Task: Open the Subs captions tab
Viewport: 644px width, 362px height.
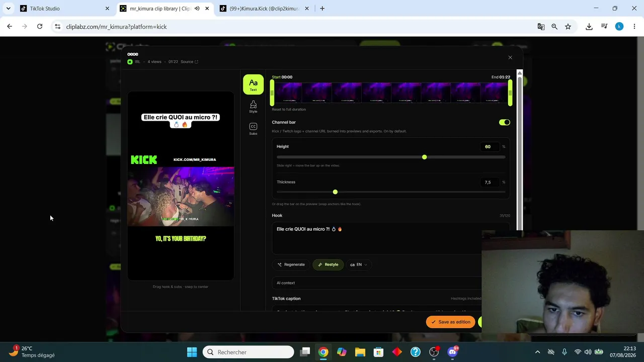Action: [x=253, y=129]
